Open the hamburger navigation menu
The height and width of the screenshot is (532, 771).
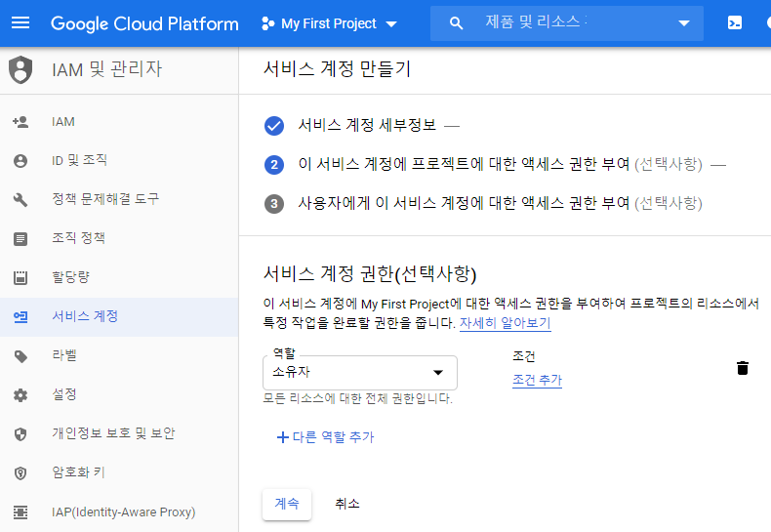tap(20, 23)
